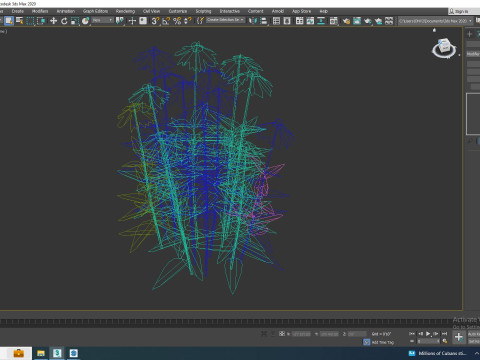The width and height of the screenshot is (480, 360).
Task: Click the Set Key mode button
Action: (x=474, y=341)
